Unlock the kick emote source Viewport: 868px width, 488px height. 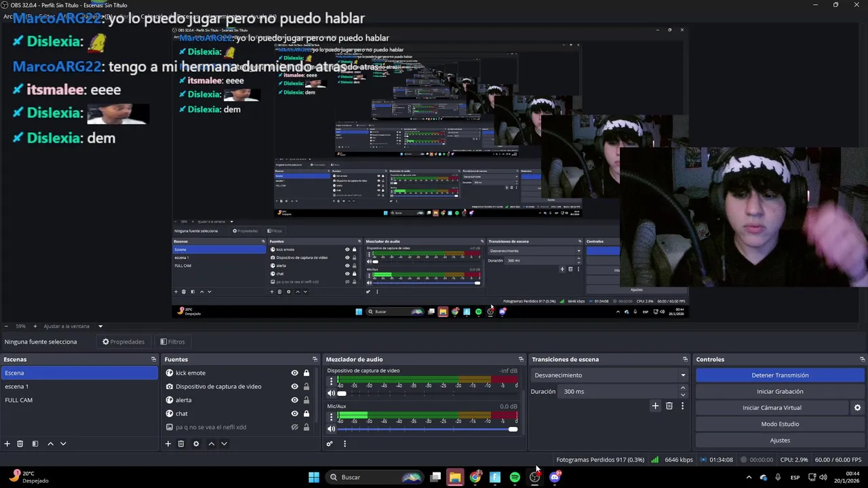307,373
